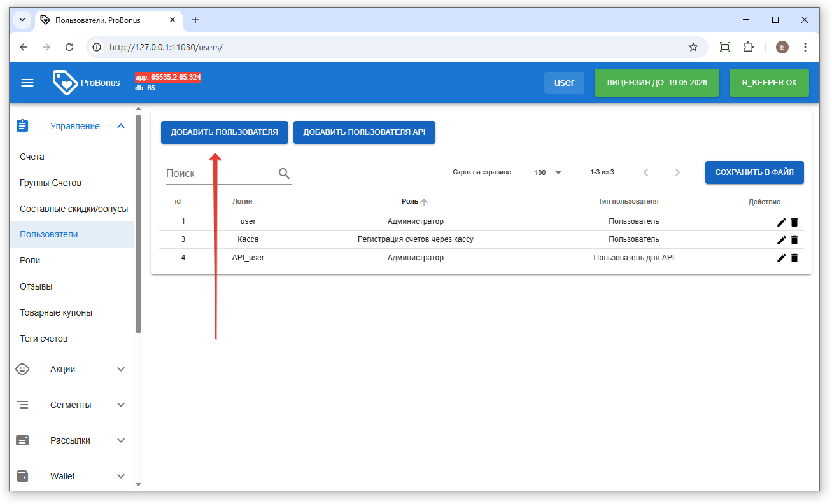Screen dimensions: 832x504
Task: Bookmark this page with star icon
Action: tap(693, 47)
